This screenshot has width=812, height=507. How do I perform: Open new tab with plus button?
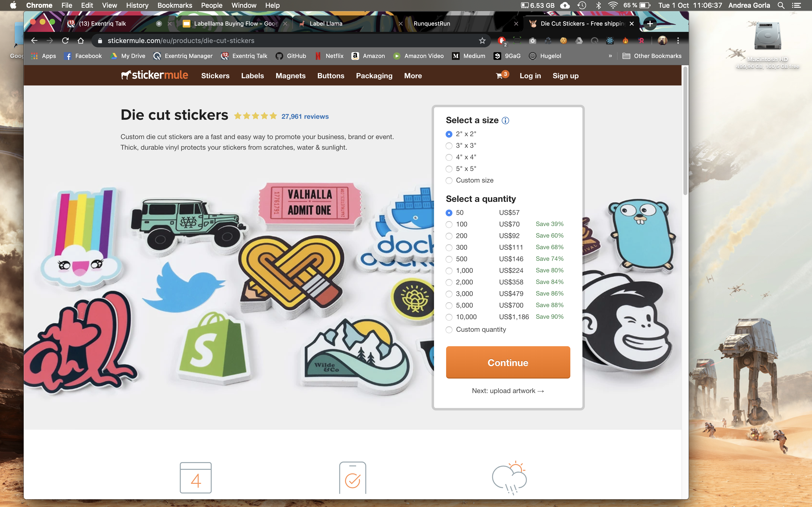(x=650, y=23)
